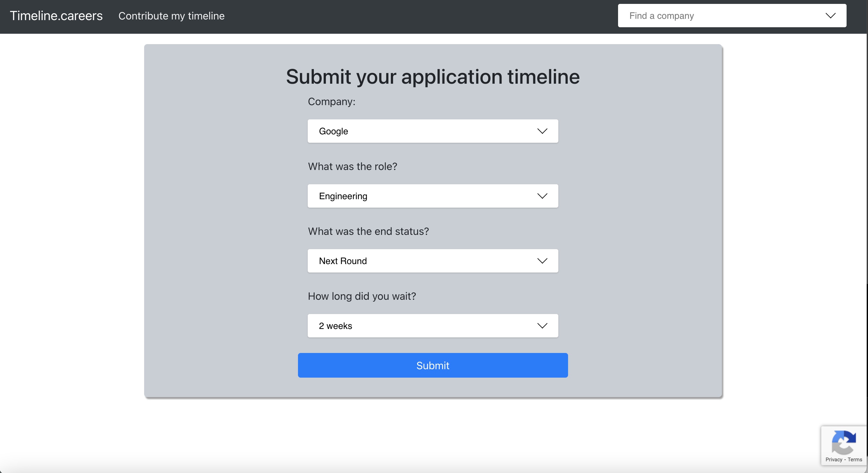Open the wait time dropdown showing 2 weeks

(x=433, y=325)
